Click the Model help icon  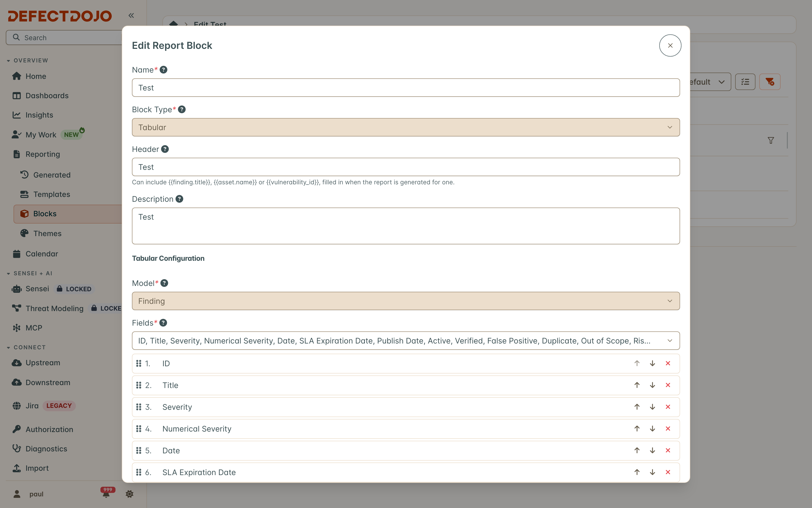click(164, 283)
